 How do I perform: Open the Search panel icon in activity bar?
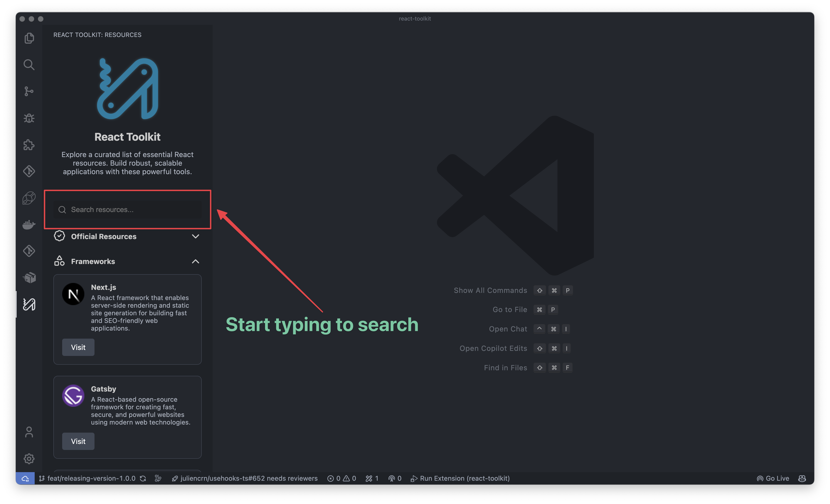29,64
